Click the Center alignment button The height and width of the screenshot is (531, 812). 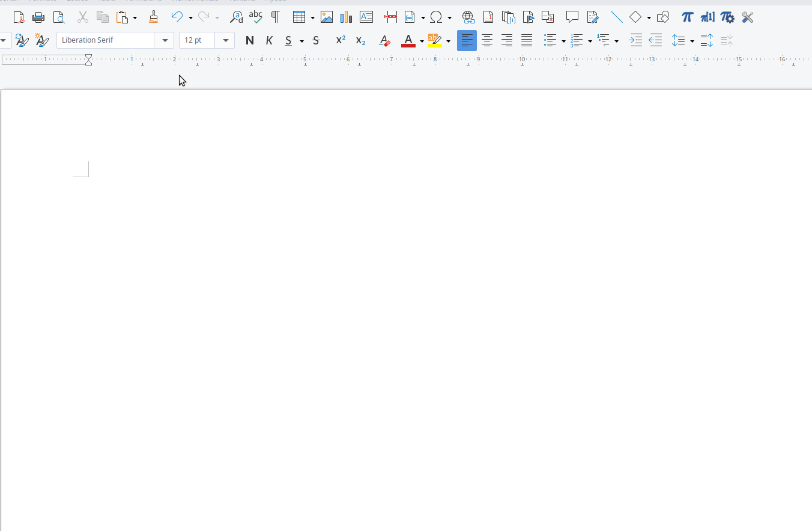click(x=487, y=40)
